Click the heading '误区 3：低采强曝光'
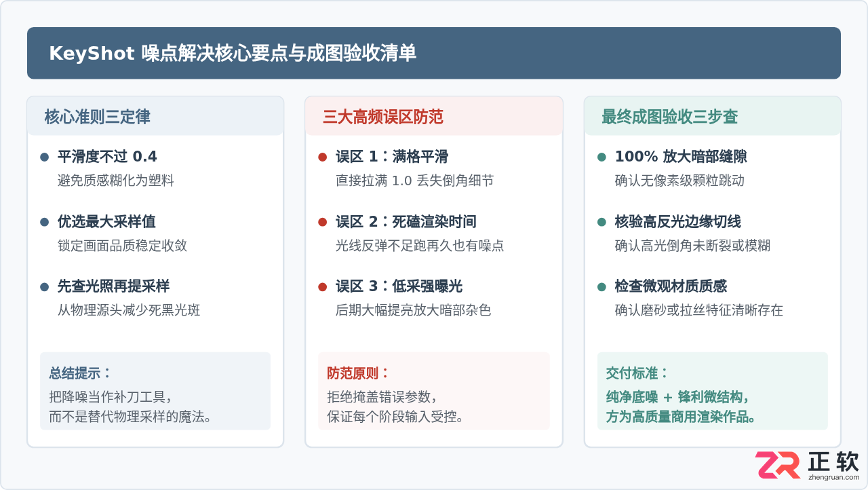The height and width of the screenshot is (490, 868). coord(399,286)
